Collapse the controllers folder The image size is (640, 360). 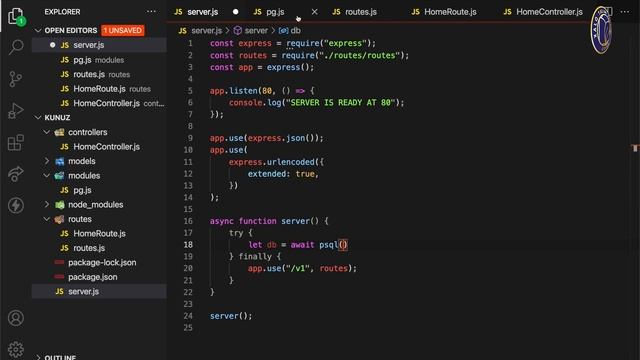coord(47,132)
